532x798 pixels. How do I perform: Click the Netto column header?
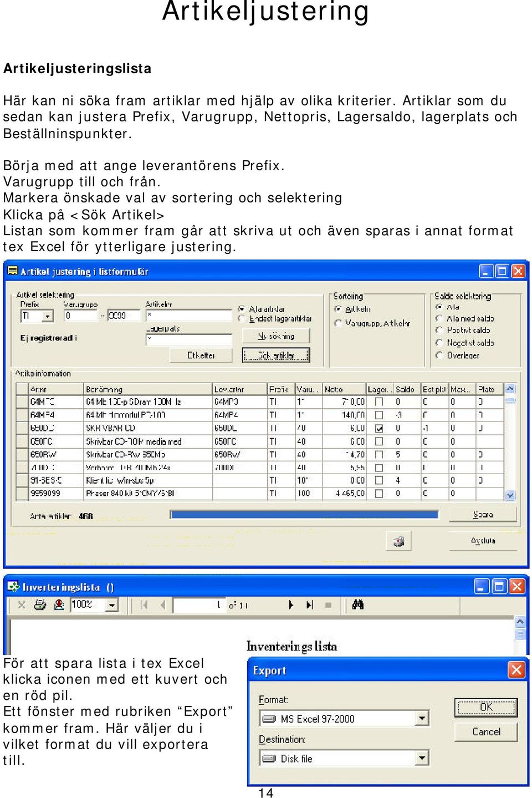(x=344, y=389)
